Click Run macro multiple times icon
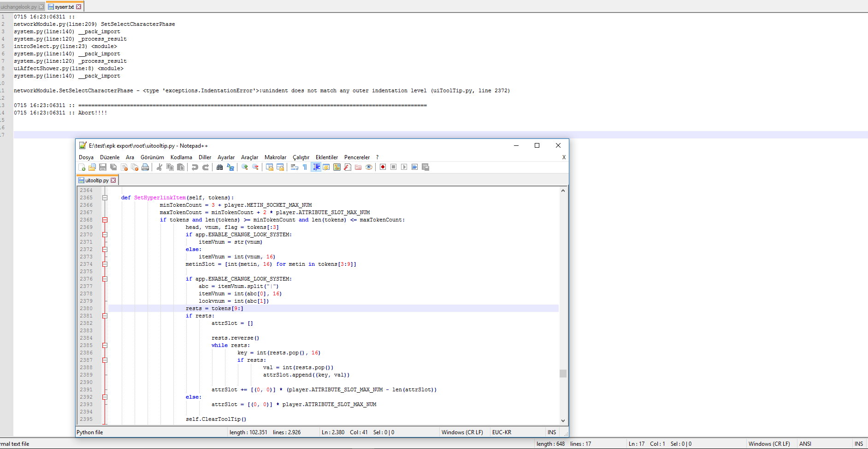Viewport: 868px width, 449px height. pos(415,167)
